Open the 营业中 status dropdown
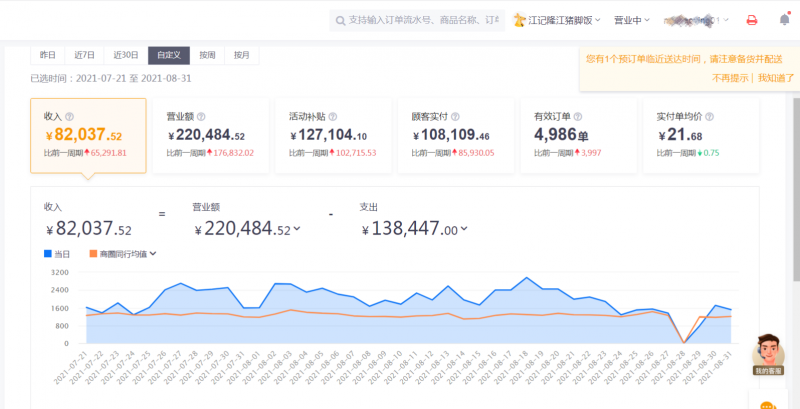 [x=632, y=20]
